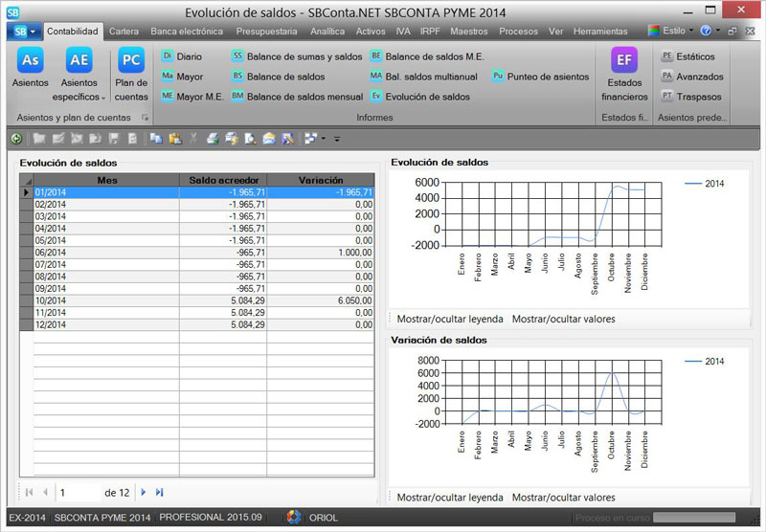Click the copy icon in toolbar
766x532 pixels.
(x=156, y=139)
